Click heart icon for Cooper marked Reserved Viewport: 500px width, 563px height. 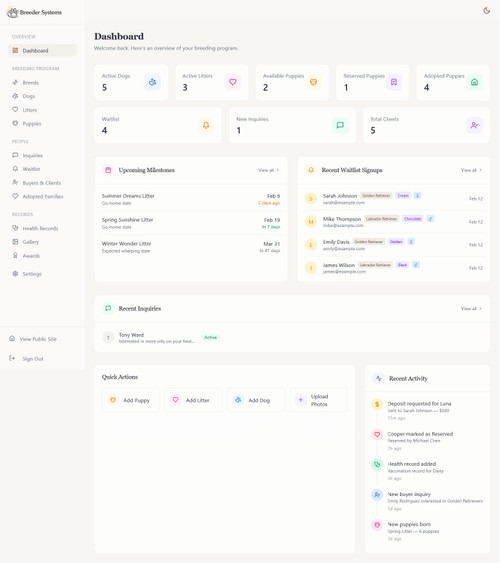[x=377, y=434]
